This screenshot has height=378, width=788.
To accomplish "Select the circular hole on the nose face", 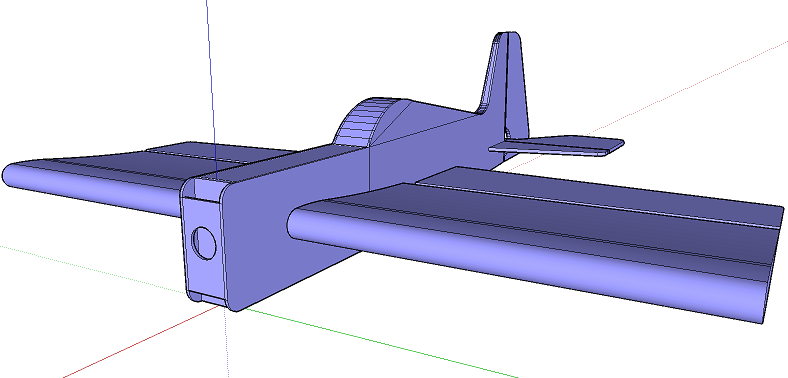I will coord(204,243).
